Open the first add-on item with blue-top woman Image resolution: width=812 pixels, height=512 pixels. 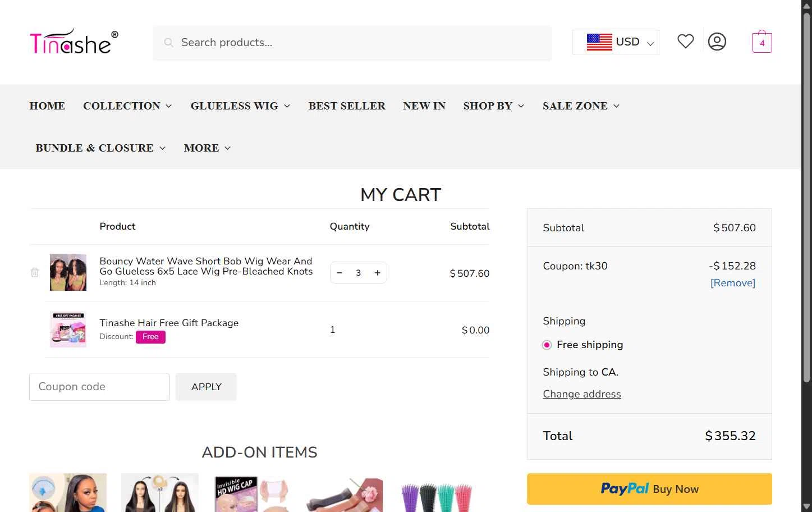(68, 492)
